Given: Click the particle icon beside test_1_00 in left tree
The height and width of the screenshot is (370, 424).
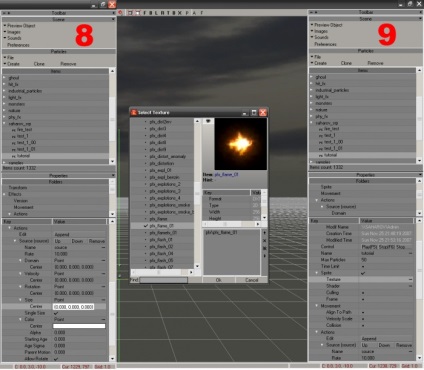Looking at the screenshot, I should [14, 143].
